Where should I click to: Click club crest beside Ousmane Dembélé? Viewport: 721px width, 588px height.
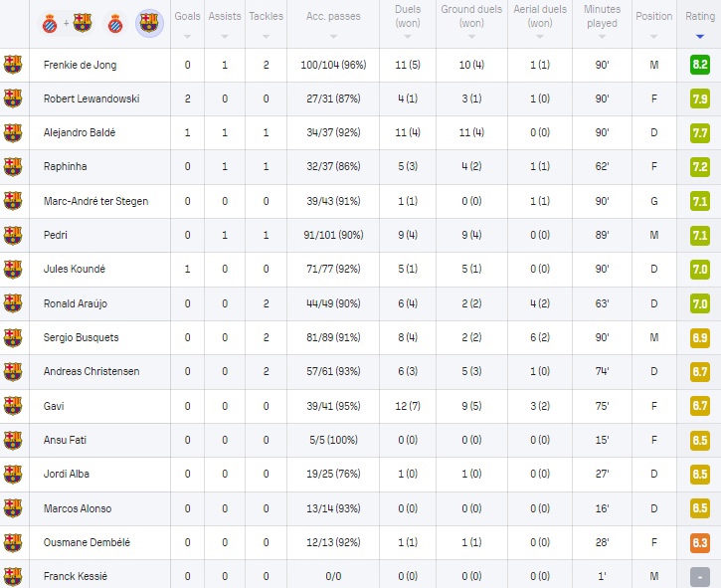[x=13, y=542]
